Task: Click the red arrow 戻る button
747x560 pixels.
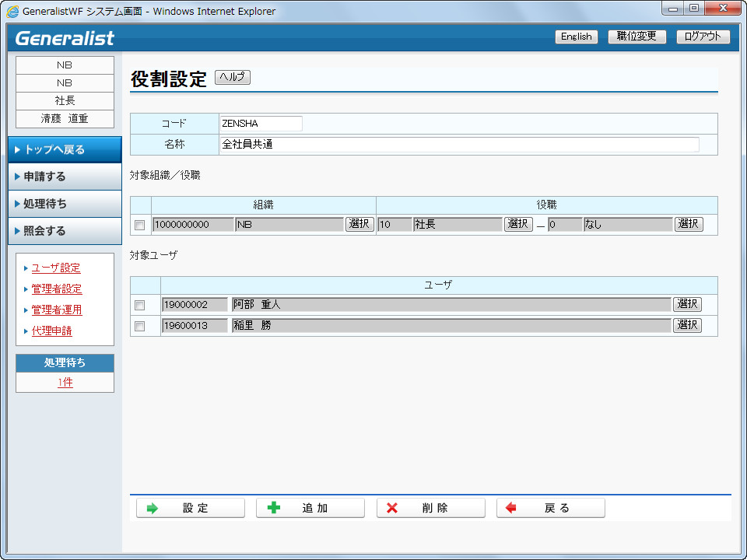Action: (551, 508)
